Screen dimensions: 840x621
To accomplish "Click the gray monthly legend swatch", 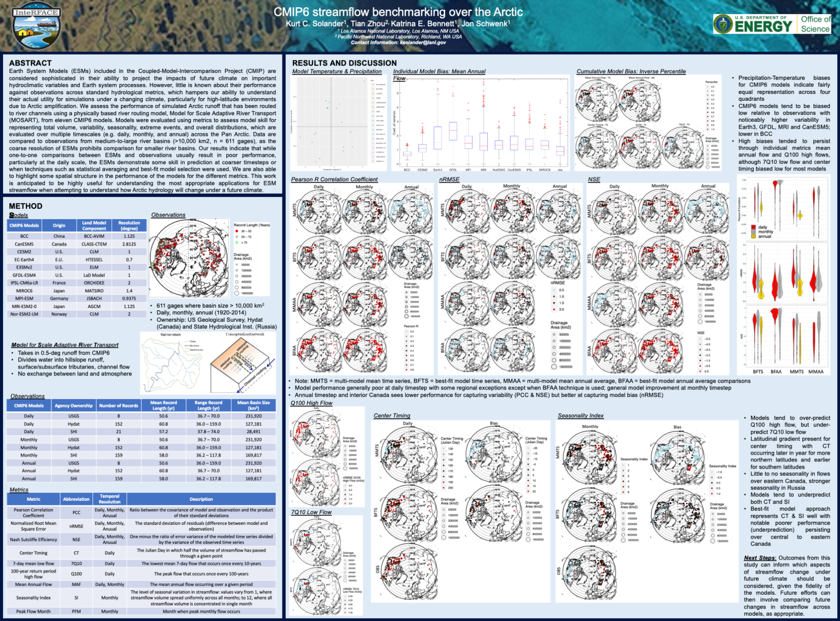I will (x=754, y=232).
